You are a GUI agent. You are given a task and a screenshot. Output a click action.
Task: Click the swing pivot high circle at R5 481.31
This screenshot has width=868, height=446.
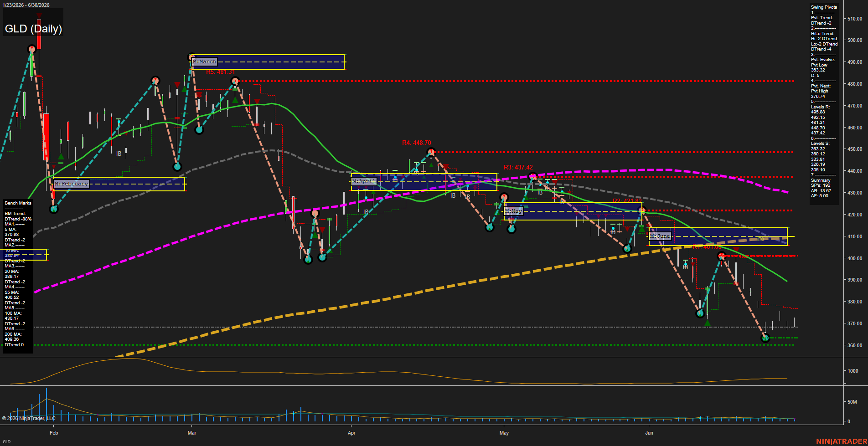tap(235, 82)
